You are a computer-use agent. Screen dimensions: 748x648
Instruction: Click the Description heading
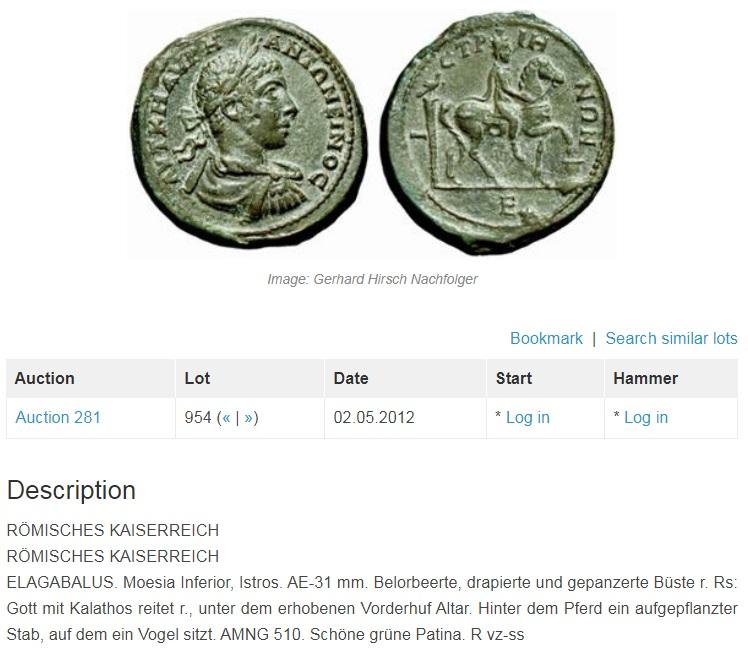coord(72,490)
